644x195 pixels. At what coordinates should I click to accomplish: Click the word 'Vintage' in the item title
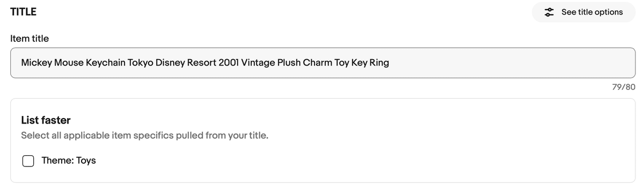pos(258,63)
